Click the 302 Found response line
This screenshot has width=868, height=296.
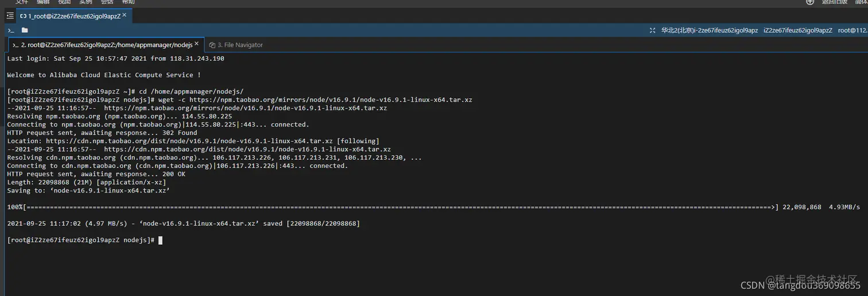(x=102, y=133)
